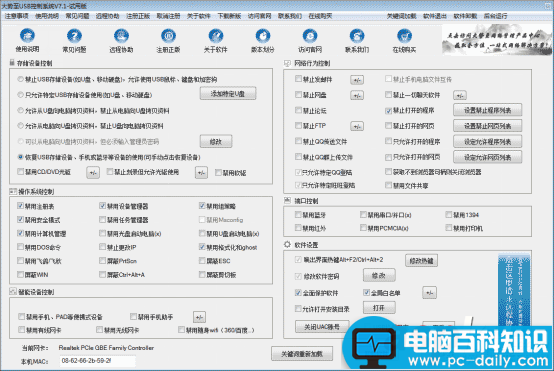
Task: Open the 使用说明 toolbar icon
Action: click(27, 36)
